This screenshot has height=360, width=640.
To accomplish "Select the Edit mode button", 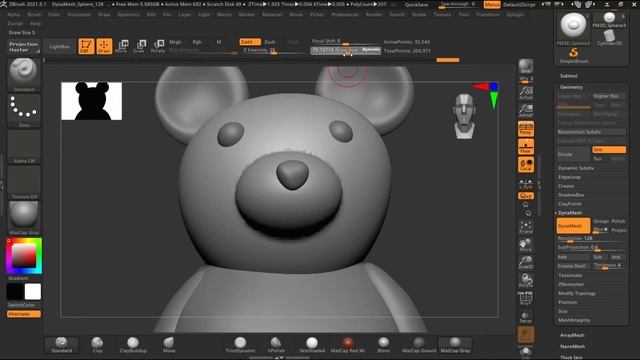I will point(86,47).
